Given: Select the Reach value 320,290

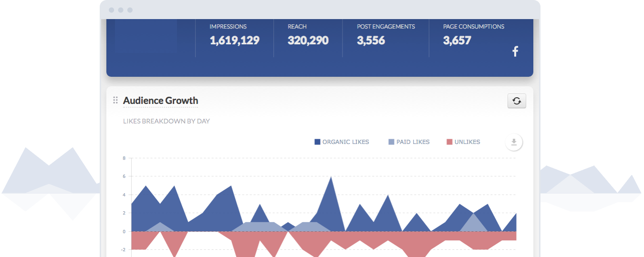Looking at the screenshot, I should click(x=308, y=41).
